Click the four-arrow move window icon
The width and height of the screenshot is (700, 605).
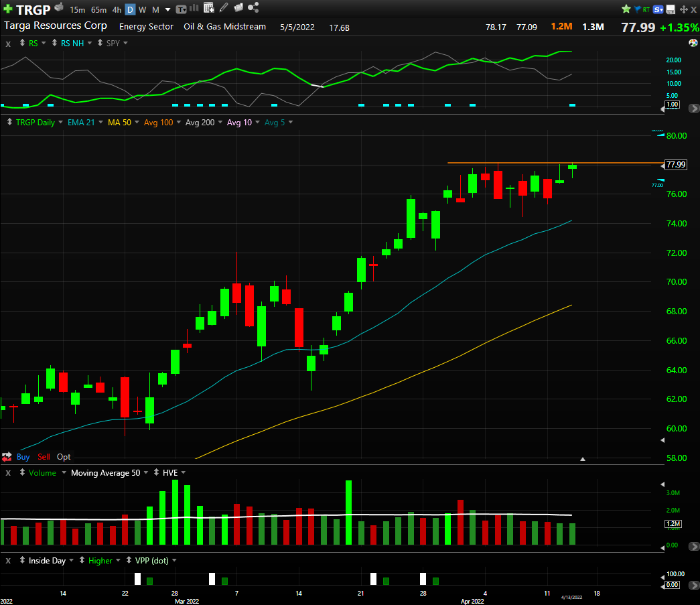[683, 9]
